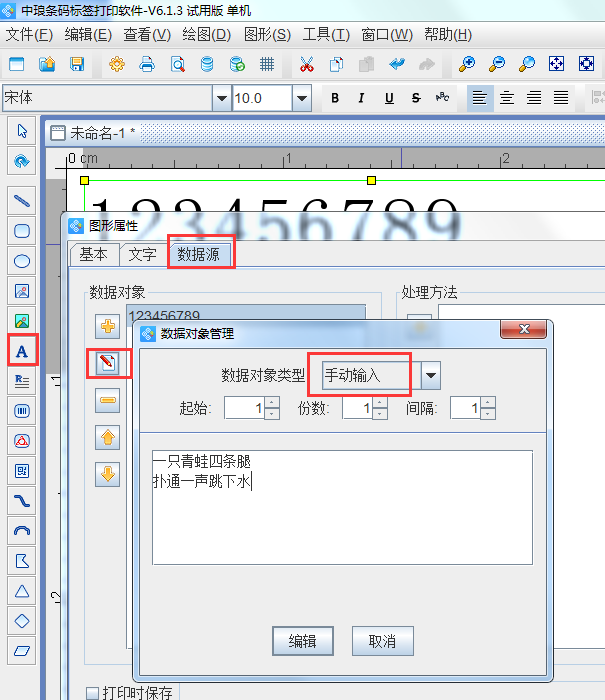
Task: Toggle the grid display icon
Action: click(x=267, y=64)
